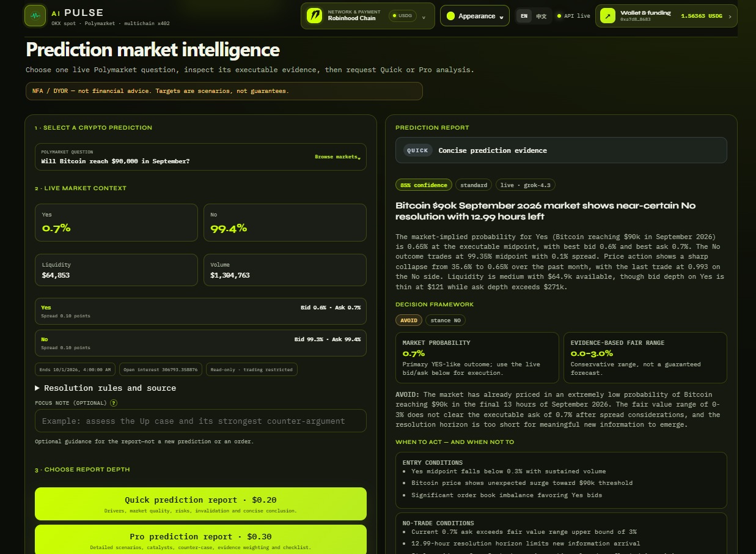Request the Pro prediction report for $0.30
The width and height of the screenshot is (756, 554).
[200, 539]
